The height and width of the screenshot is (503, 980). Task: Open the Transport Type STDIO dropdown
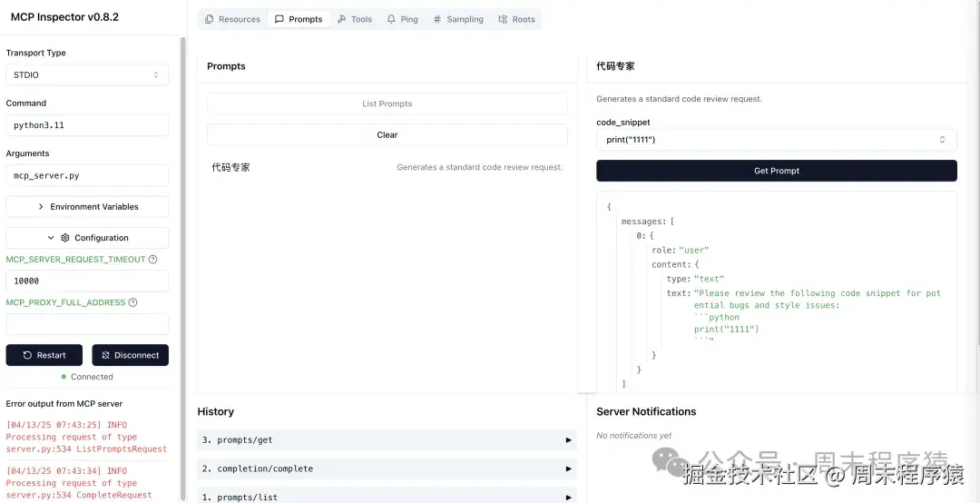pyautogui.click(x=87, y=75)
